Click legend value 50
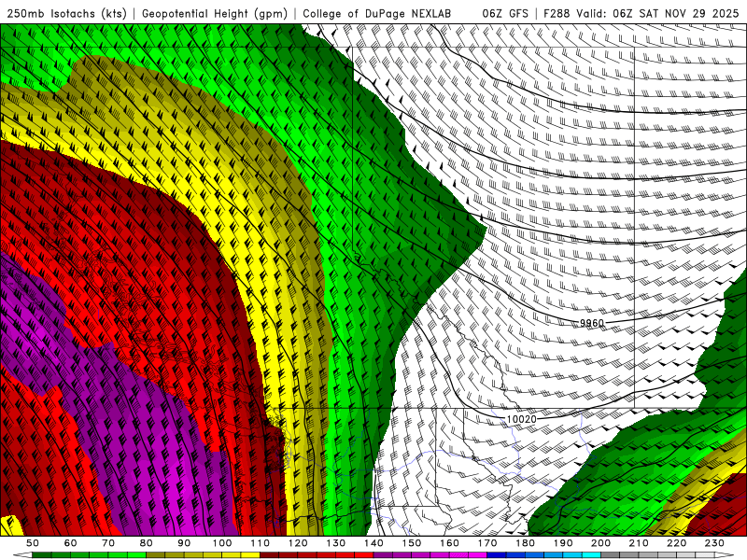747x560 pixels. [33, 543]
